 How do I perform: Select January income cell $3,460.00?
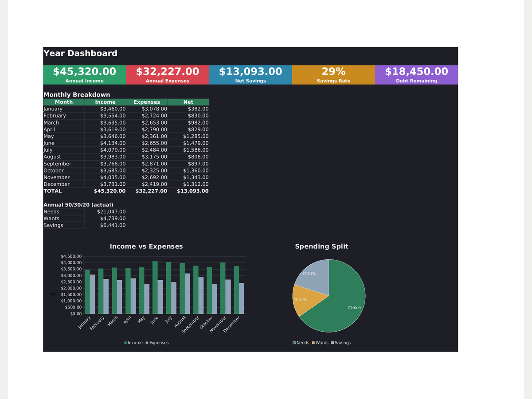click(106, 109)
